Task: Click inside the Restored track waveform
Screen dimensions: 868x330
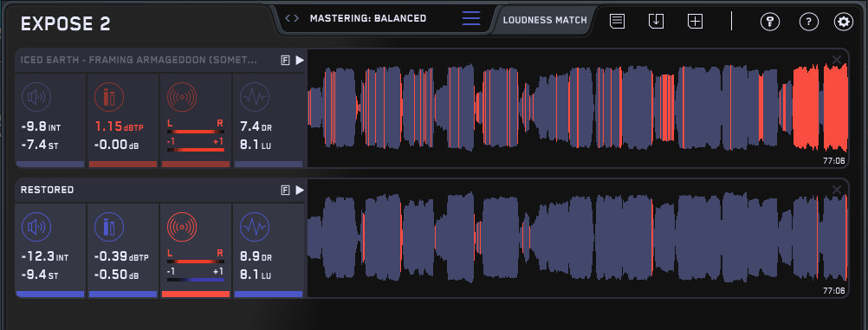Action: [x=578, y=238]
